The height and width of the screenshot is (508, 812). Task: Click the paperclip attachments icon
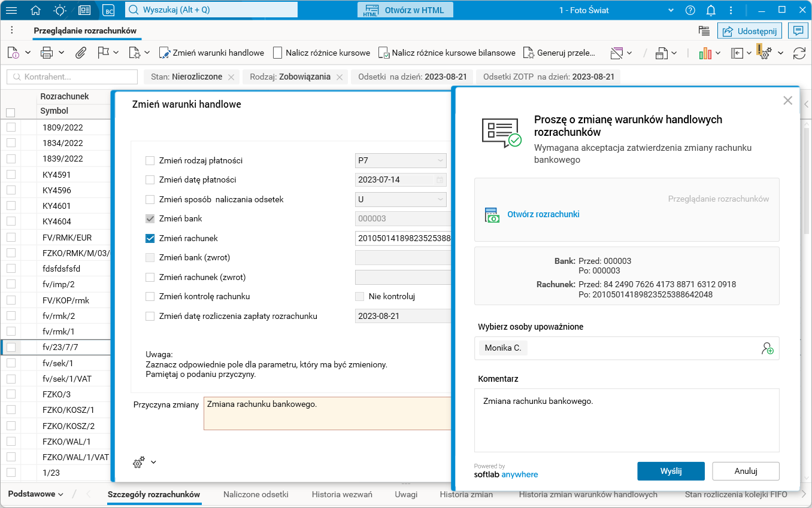[x=80, y=53]
